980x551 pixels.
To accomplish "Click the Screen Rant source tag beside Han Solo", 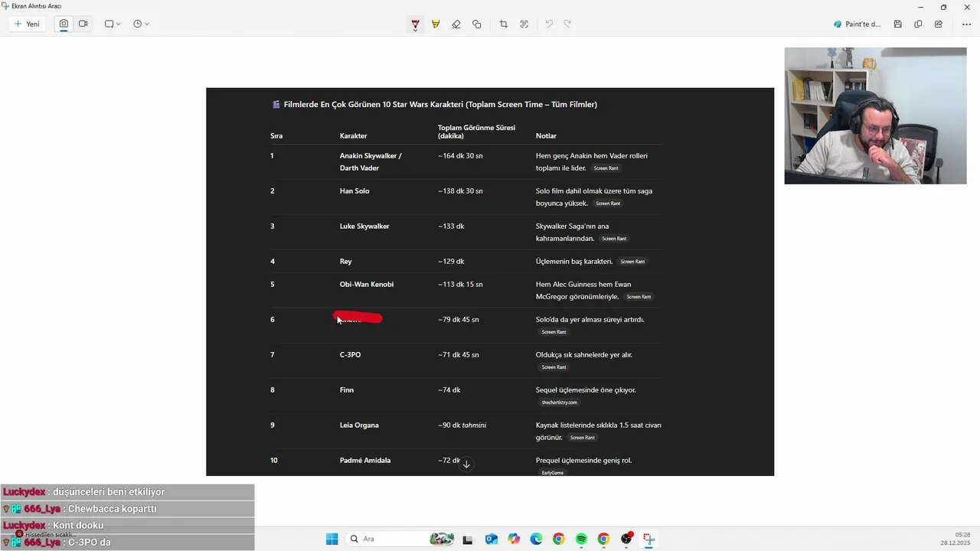I will point(608,204).
